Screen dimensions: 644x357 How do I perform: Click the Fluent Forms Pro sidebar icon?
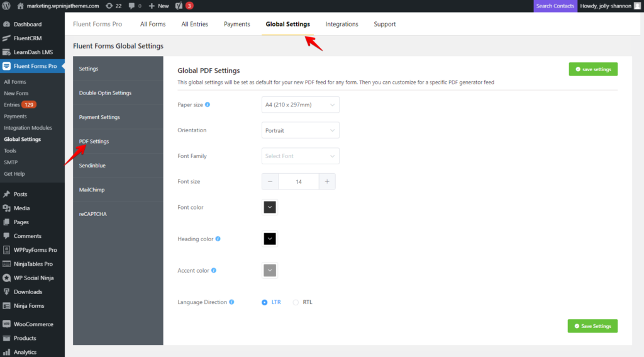[6, 66]
